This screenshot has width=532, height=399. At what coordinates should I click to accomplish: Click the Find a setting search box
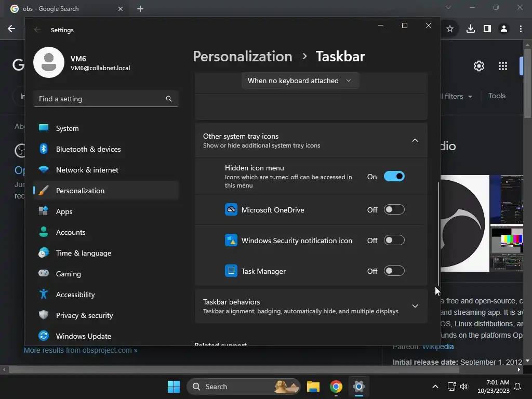click(106, 99)
